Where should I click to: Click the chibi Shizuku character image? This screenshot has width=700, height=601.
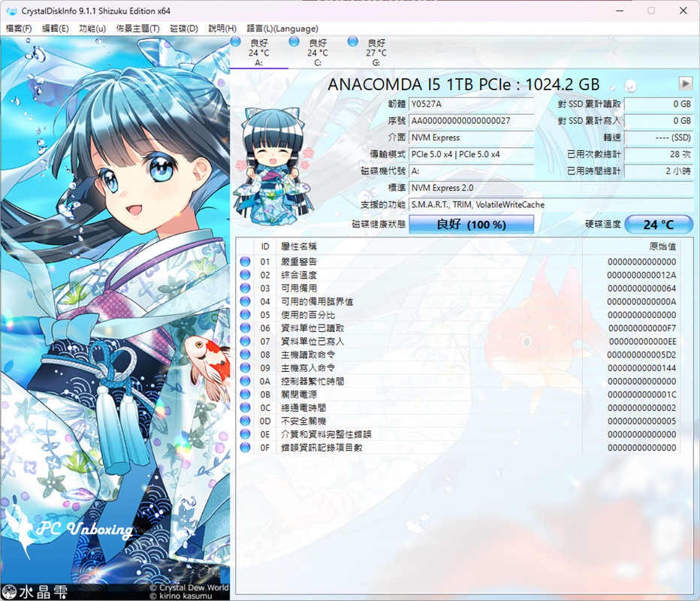(273, 168)
